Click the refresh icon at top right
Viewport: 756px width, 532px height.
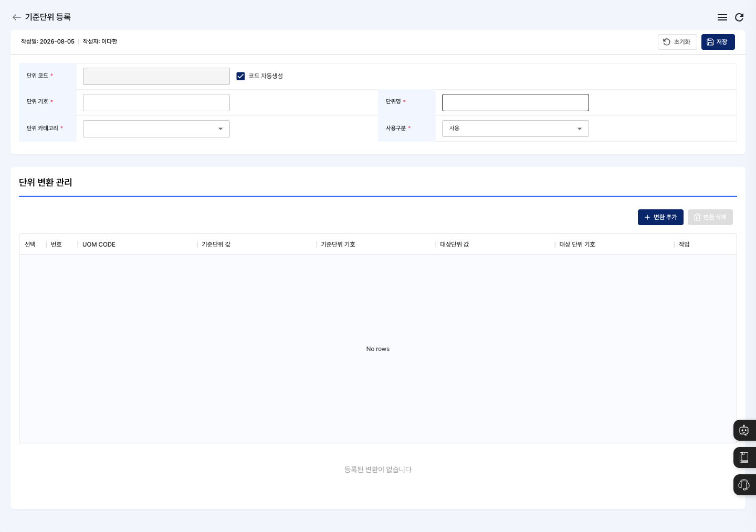click(x=739, y=17)
